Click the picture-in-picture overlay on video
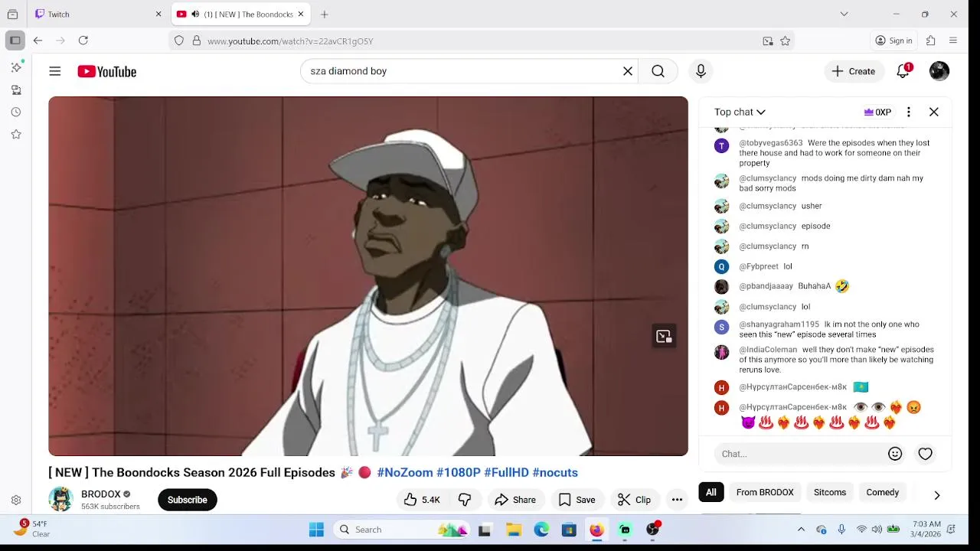Viewport: 980px width, 551px height. click(664, 336)
